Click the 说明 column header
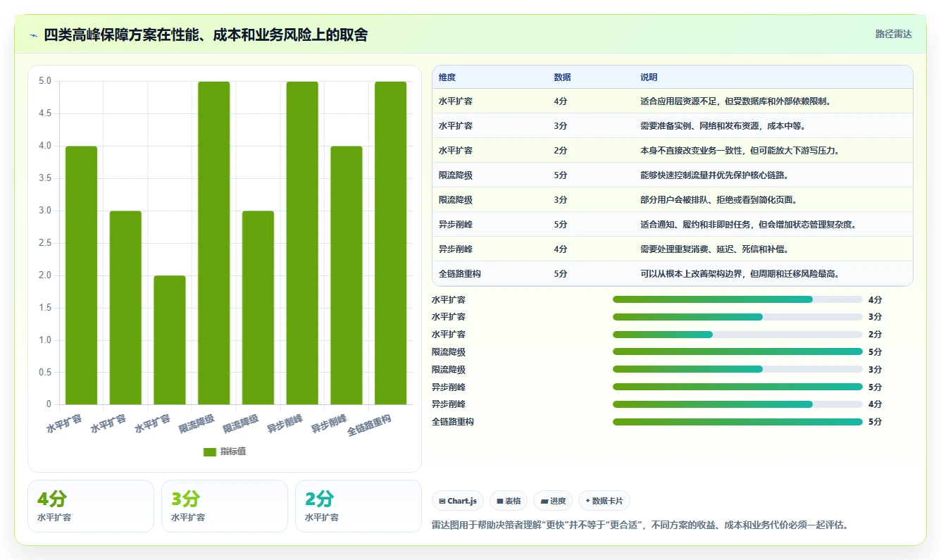The image size is (941, 560). (649, 77)
